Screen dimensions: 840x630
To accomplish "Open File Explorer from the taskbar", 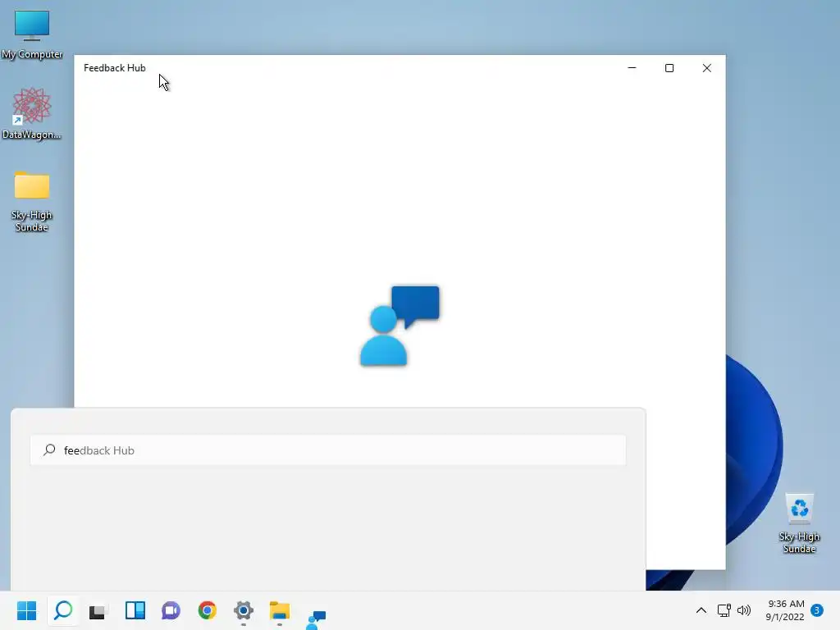I will (x=280, y=610).
